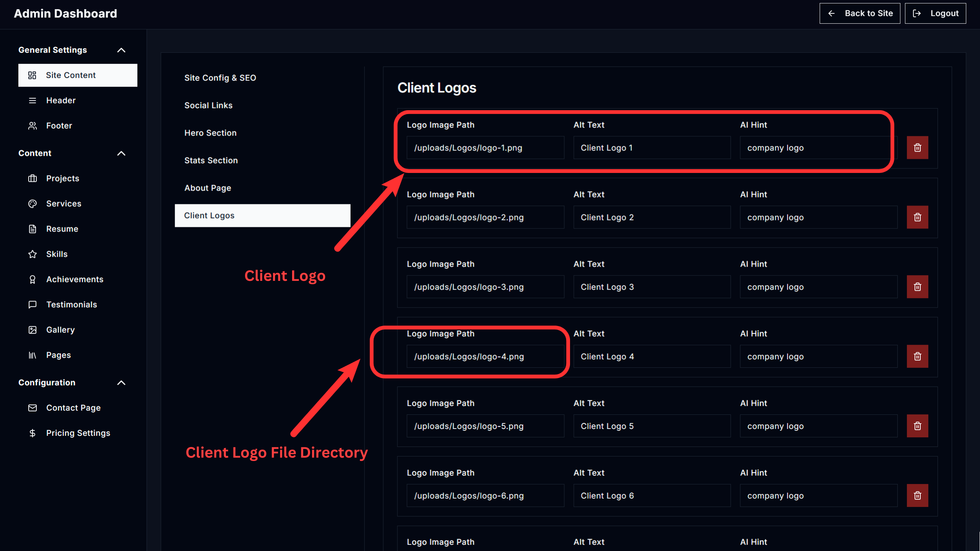Click the Contact Page envelope icon
980x551 pixels.
point(33,408)
